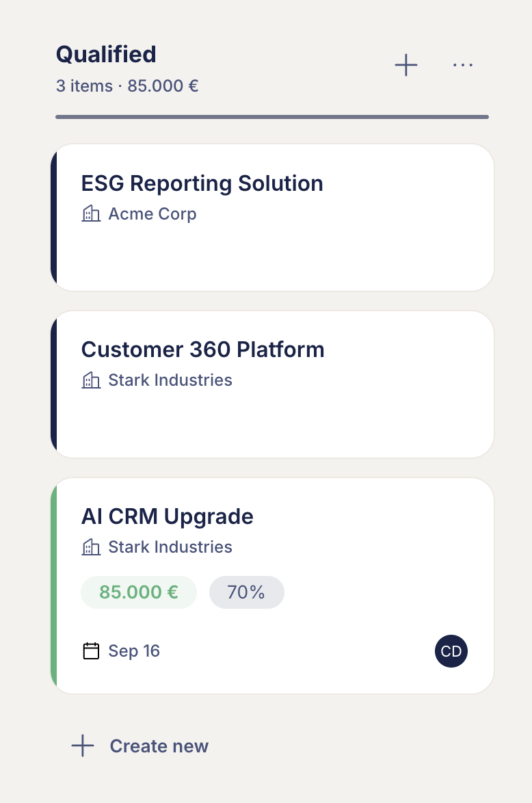Select Stark Industries on the Customer 360 card
The width and height of the screenshot is (532, 803).
tap(170, 380)
